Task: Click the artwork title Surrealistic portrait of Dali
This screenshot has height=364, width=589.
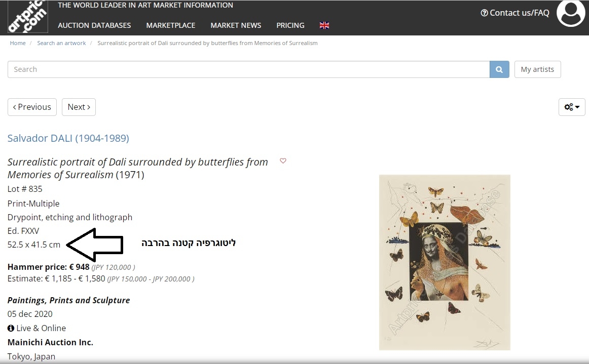Action: point(137,168)
